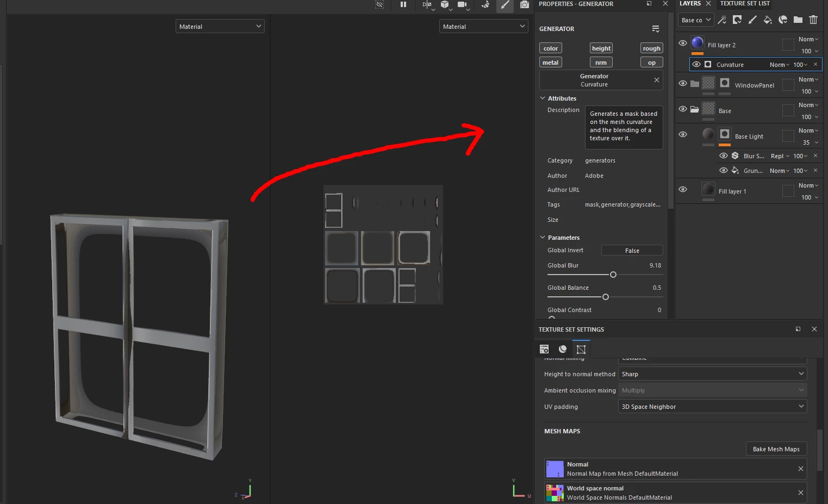Open the texture set general settings icon tab
Image resolution: width=828 pixels, height=504 pixels.
point(544,349)
